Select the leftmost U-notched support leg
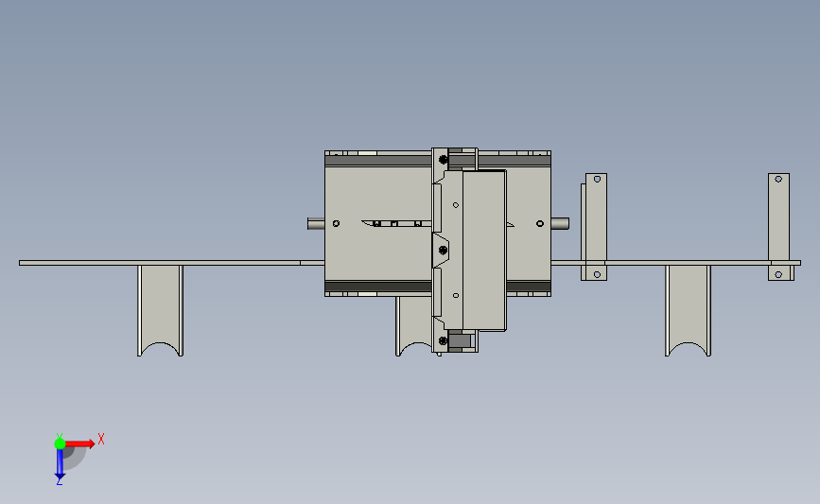Viewport: 820px width, 504px height. coord(160,310)
